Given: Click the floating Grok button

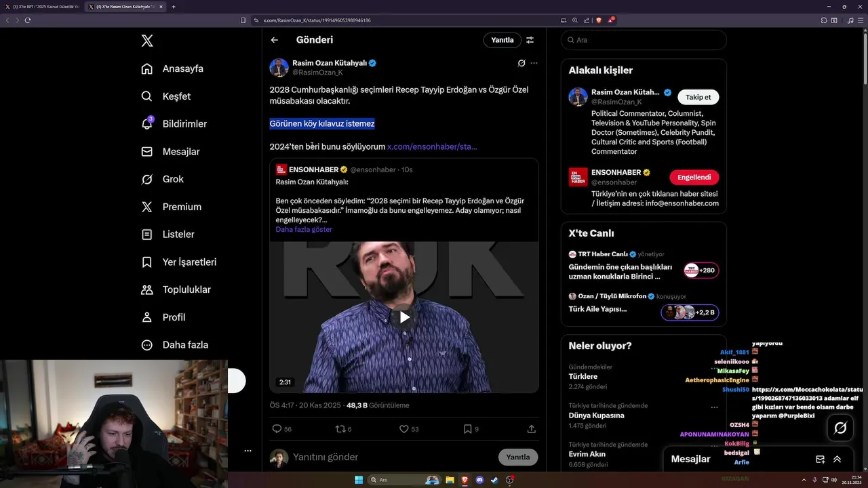Looking at the screenshot, I should pos(840,428).
